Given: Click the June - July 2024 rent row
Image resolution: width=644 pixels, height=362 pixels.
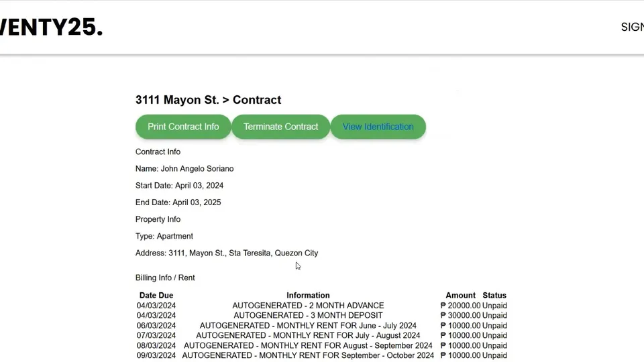Looking at the screenshot, I should tap(321, 326).
